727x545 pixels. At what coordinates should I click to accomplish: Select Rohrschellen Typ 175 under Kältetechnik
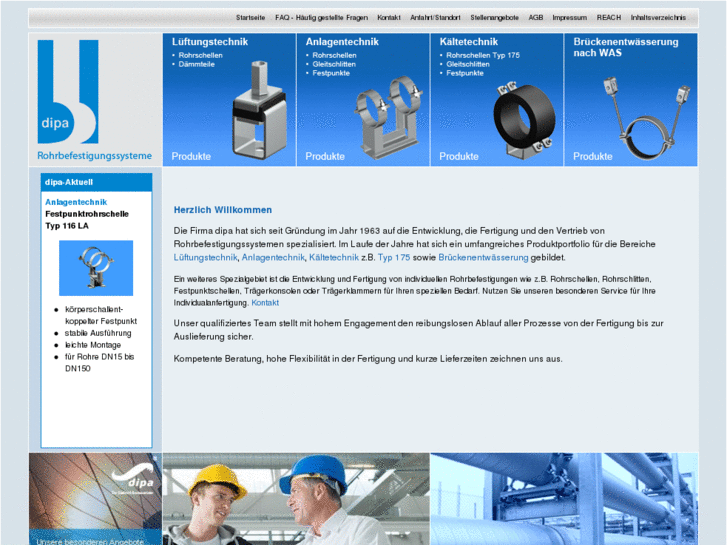pos(483,55)
